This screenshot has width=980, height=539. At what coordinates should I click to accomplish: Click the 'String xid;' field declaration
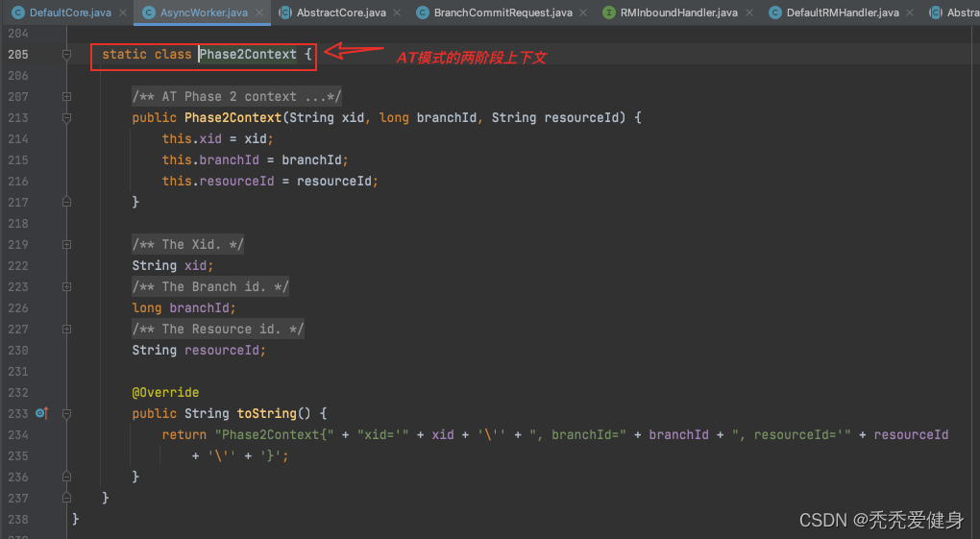[173, 266]
